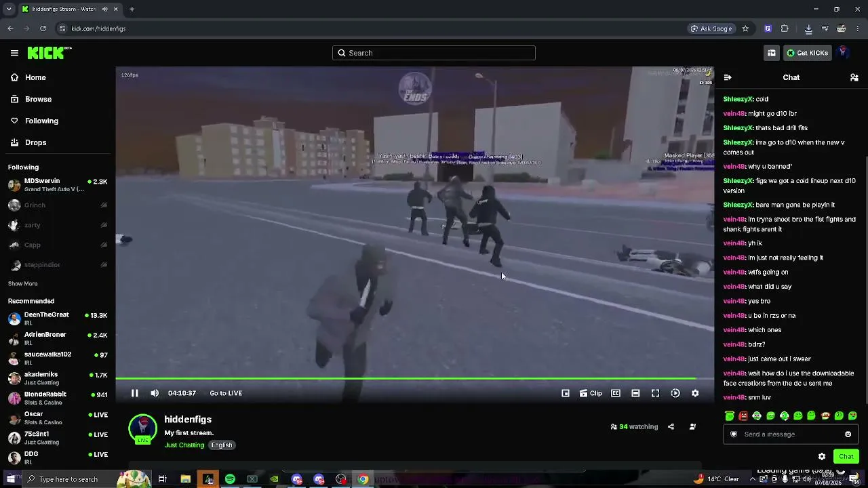Insert the first green emote in the quick bar

(x=730, y=416)
